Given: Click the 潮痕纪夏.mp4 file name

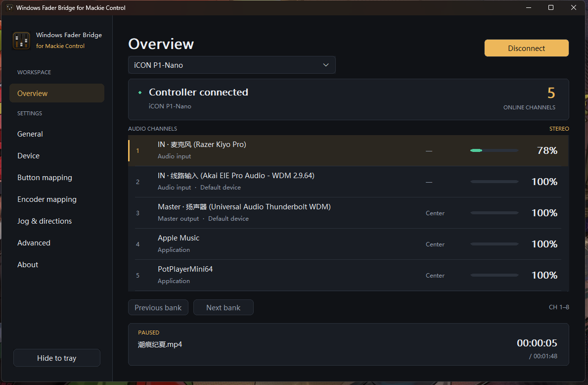Looking at the screenshot, I should (x=160, y=344).
